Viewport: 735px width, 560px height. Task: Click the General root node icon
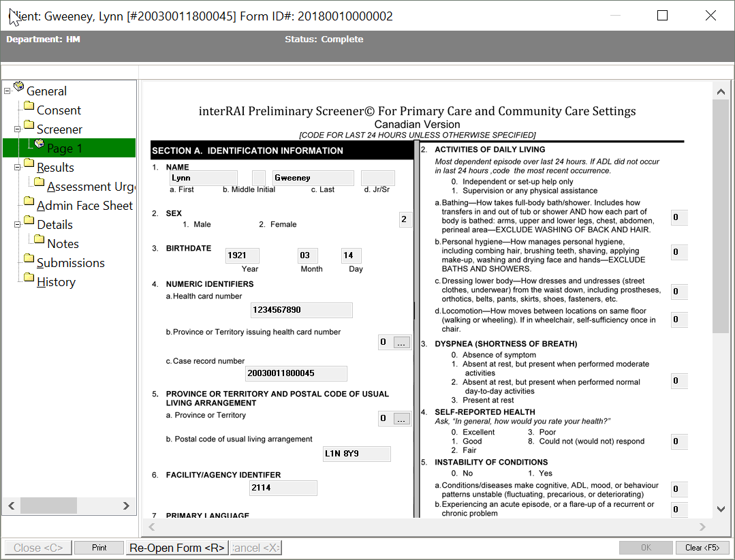(x=19, y=87)
